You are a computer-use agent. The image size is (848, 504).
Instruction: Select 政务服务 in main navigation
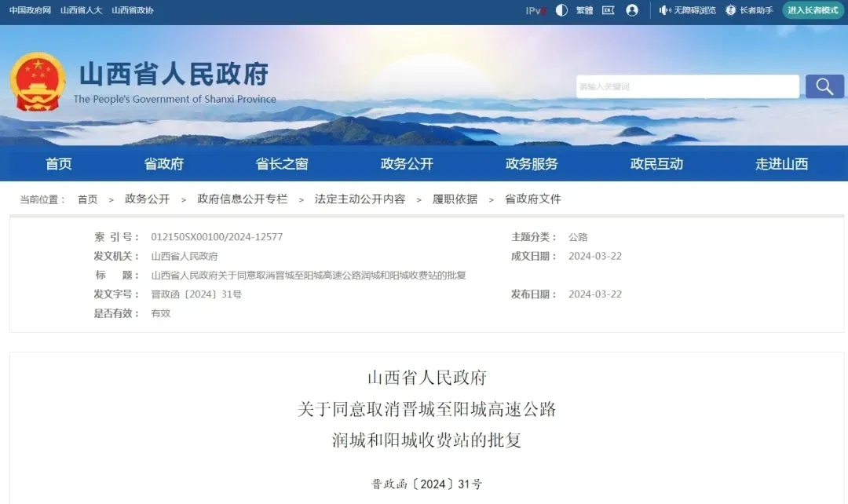click(x=532, y=164)
